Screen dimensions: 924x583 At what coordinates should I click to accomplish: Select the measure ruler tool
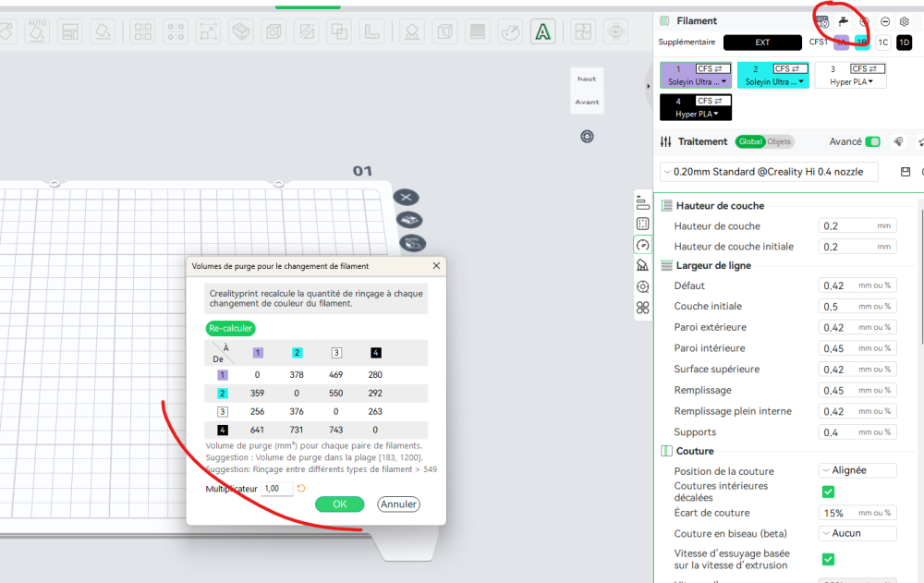[371, 31]
